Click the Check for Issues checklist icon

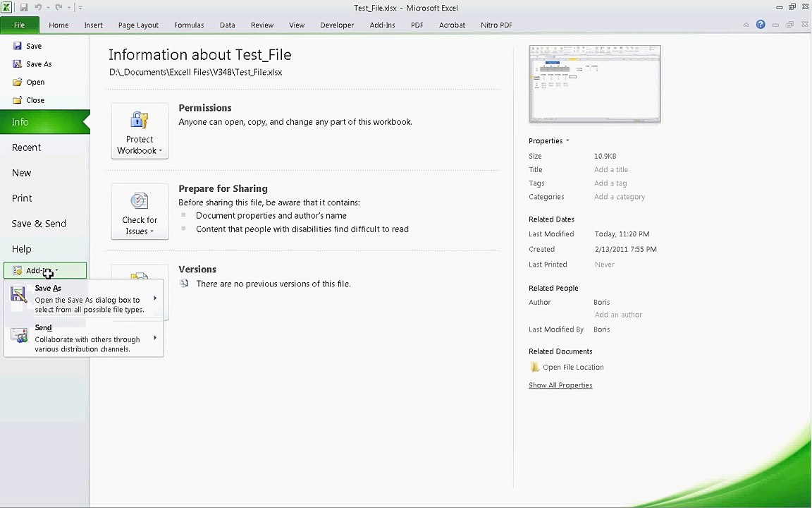pyautogui.click(x=140, y=200)
